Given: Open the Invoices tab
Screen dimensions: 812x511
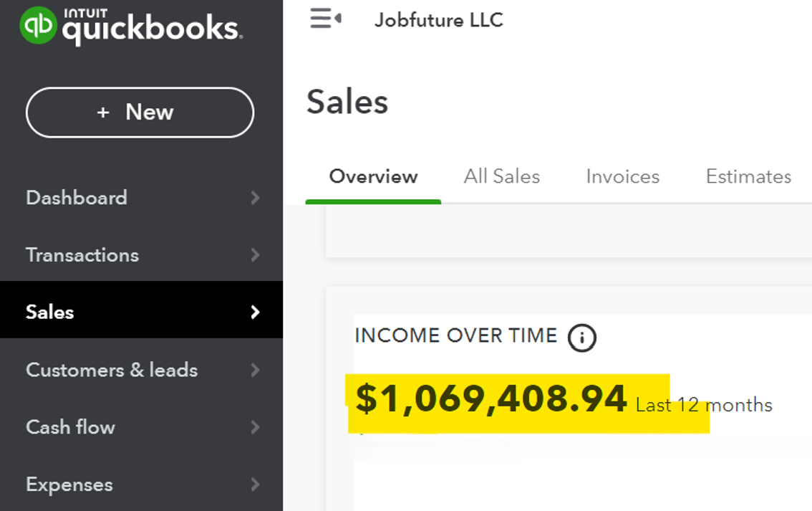Looking at the screenshot, I should click(622, 176).
